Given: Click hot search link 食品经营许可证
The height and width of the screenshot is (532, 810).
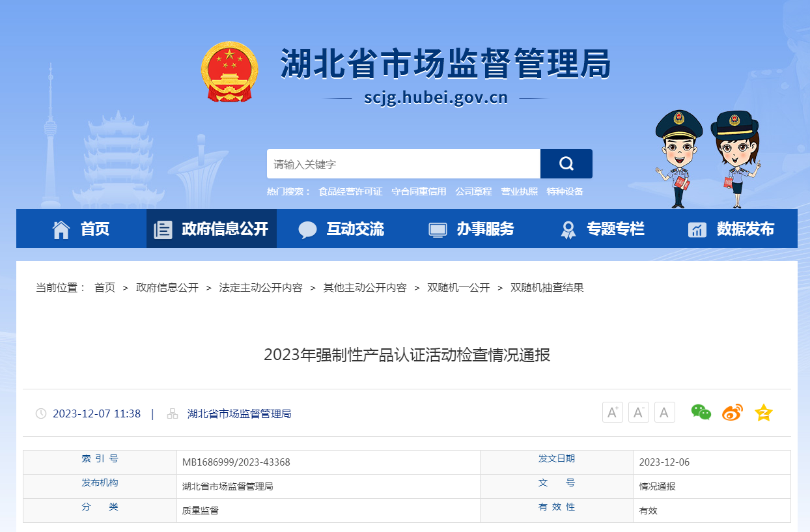Looking at the screenshot, I should 350,191.
